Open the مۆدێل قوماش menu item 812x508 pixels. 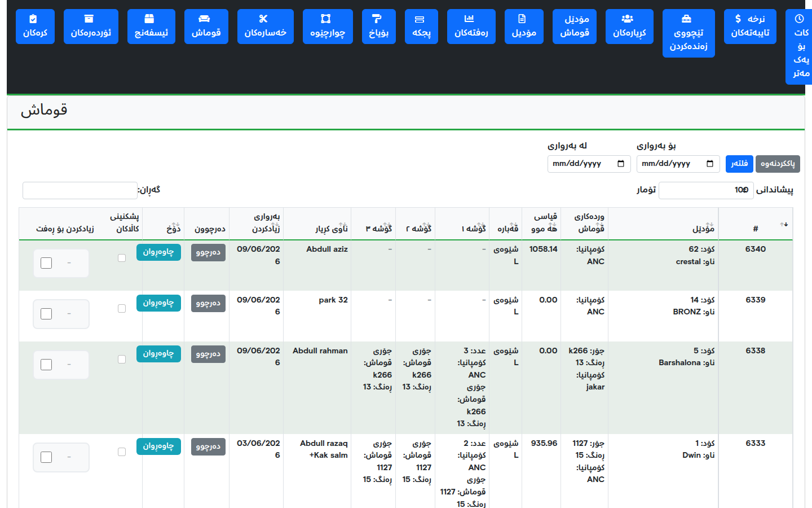pyautogui.click(x=575, y=27)
